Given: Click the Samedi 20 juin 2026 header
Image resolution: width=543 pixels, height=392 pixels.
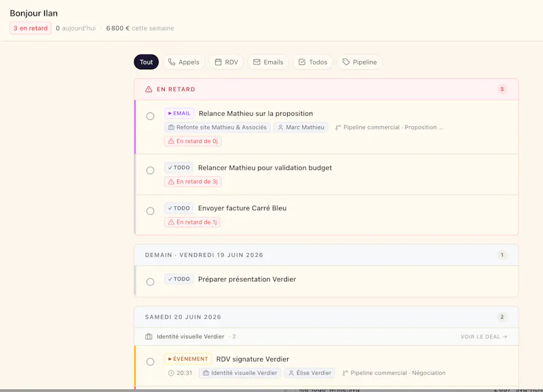Looking at the screenshot, I should 326,317.
